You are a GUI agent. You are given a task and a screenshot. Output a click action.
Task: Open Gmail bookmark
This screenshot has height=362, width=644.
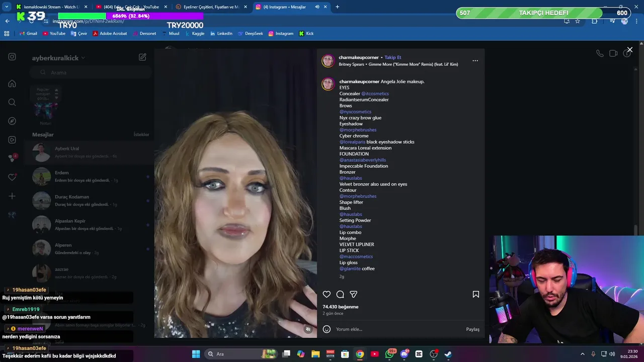click(28, 34)
